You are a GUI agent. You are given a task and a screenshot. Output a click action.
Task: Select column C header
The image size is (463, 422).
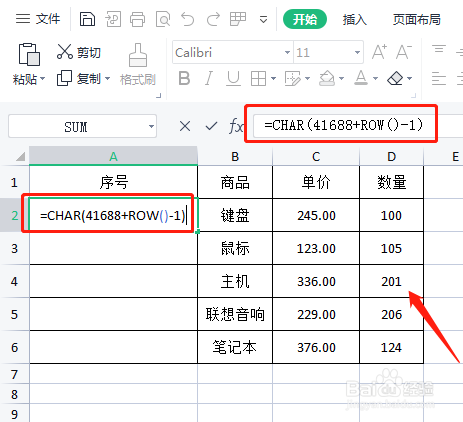pyautogui.click(x=316, y=156)
